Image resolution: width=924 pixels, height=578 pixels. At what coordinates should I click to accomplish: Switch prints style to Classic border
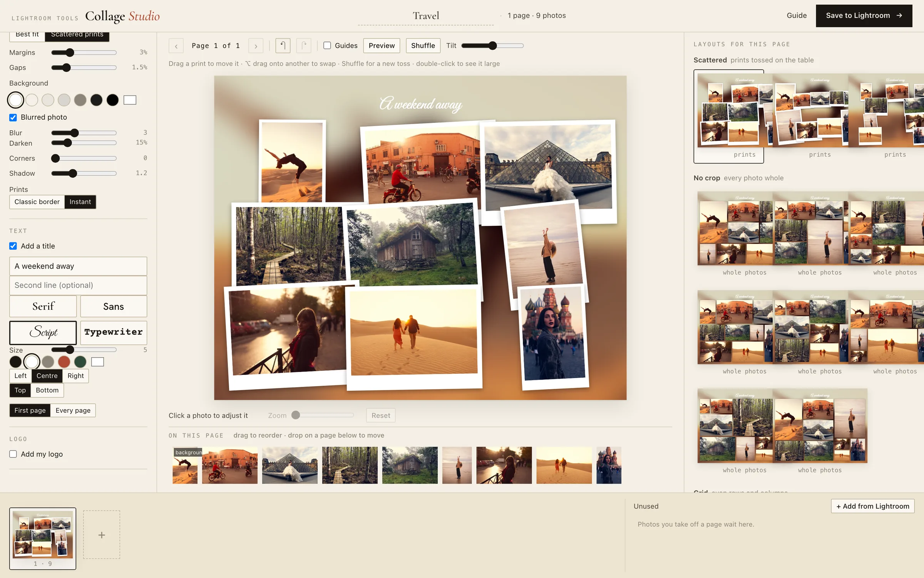(37, 202)
